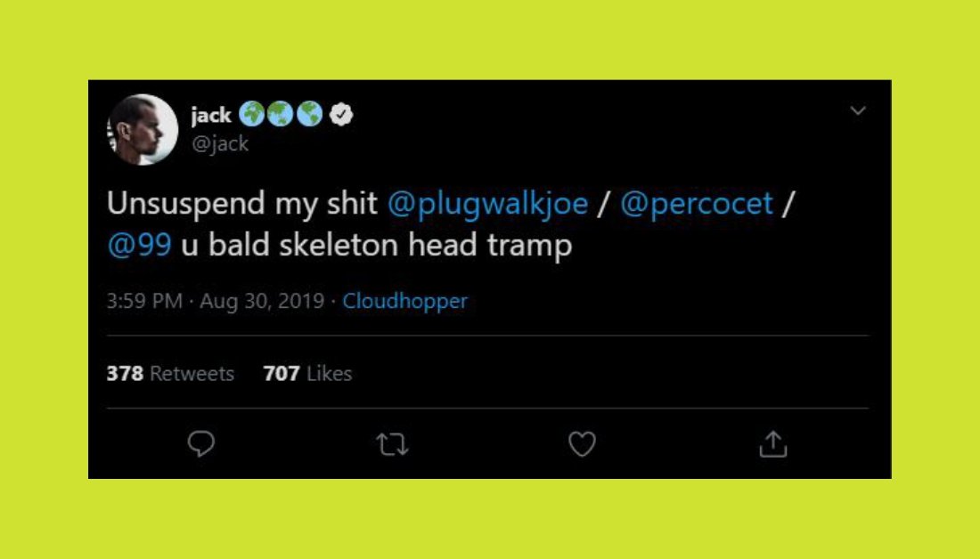Click the first globe emoji in display name
Screen dimensions: 980x559
coord(251,114)
